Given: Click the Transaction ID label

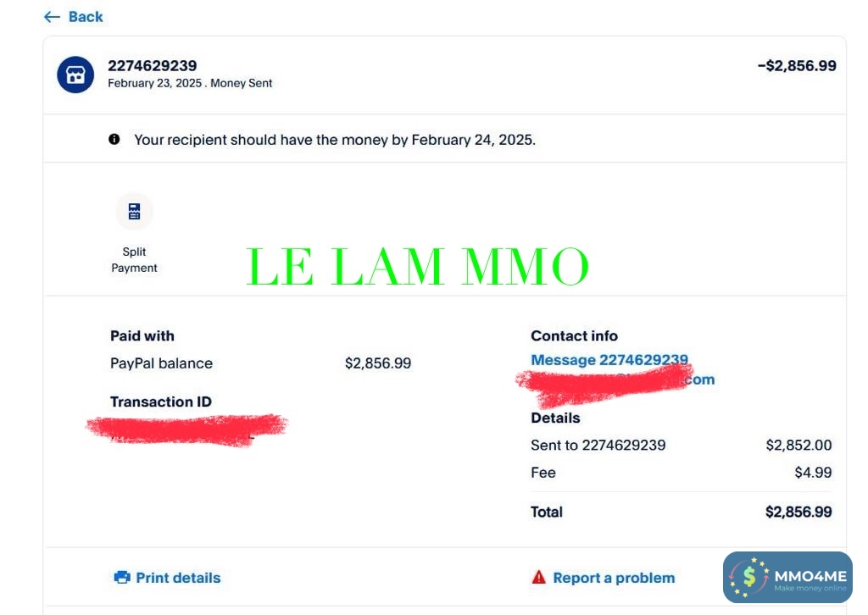Looking at the screenshot, I should pyautogui.click(x=161, y=402).
